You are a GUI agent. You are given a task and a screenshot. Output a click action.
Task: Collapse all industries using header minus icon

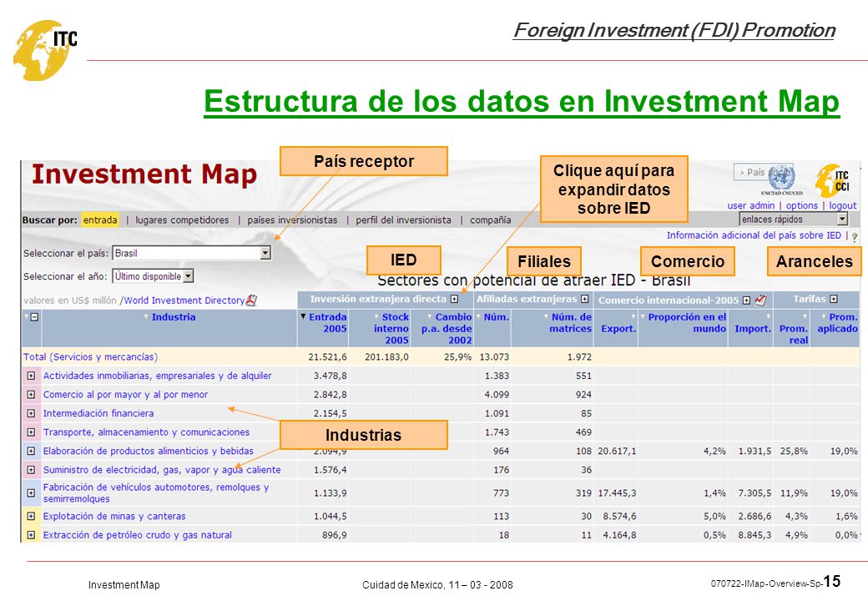(x=34, y=317)
